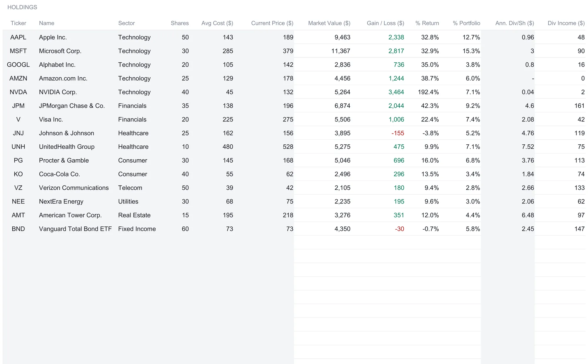
Task: Click the Avg Cost ($) column header
Action: (x=217, y=23)
